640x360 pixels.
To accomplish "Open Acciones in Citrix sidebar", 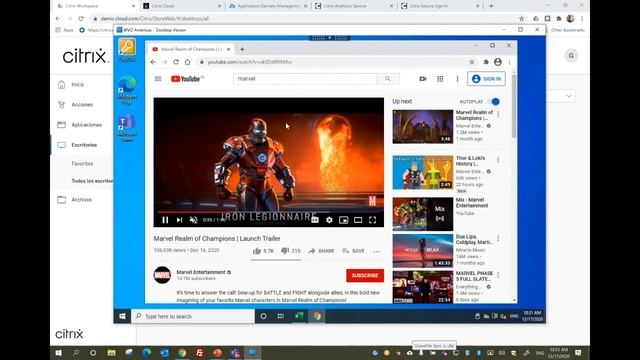I will (x=82, y=104).
